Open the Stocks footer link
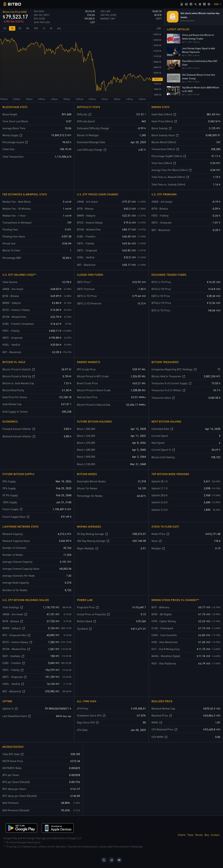Viewport: 223px width, 868px height. coord(199,835)
